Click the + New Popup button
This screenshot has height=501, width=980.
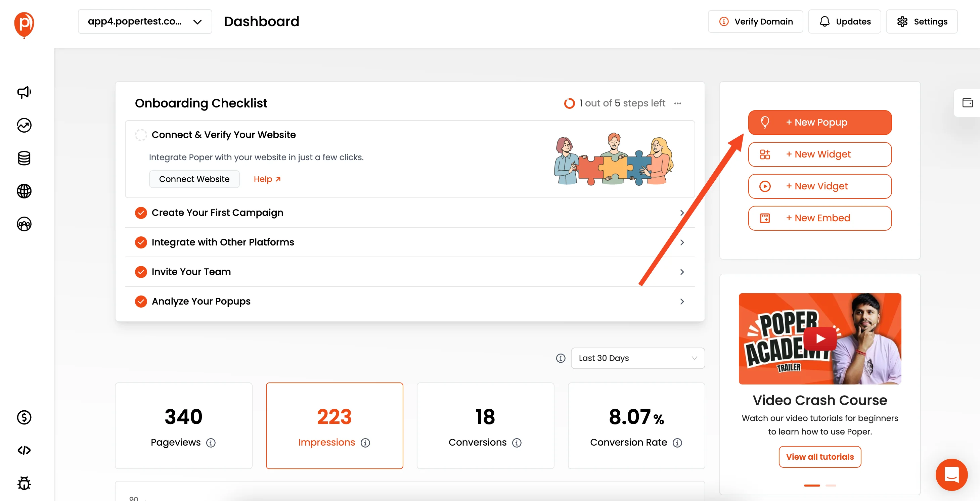pos(820,122)
